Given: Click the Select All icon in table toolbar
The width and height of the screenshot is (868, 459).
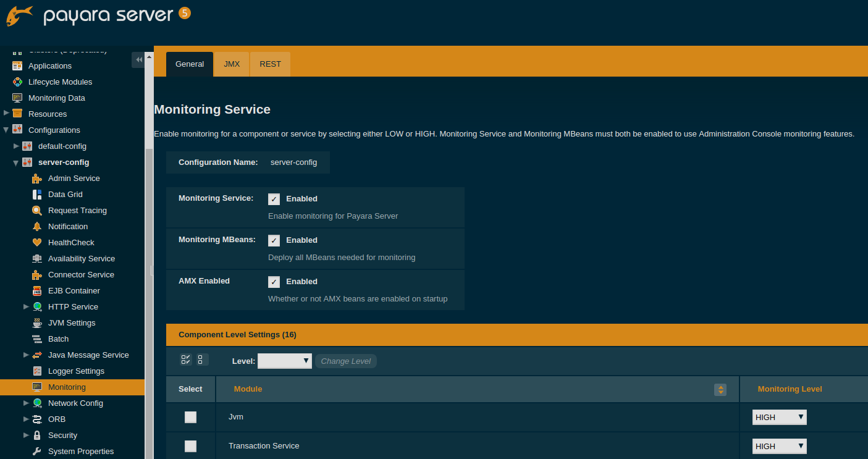Looking at the screenshot, I should point(185,360).
